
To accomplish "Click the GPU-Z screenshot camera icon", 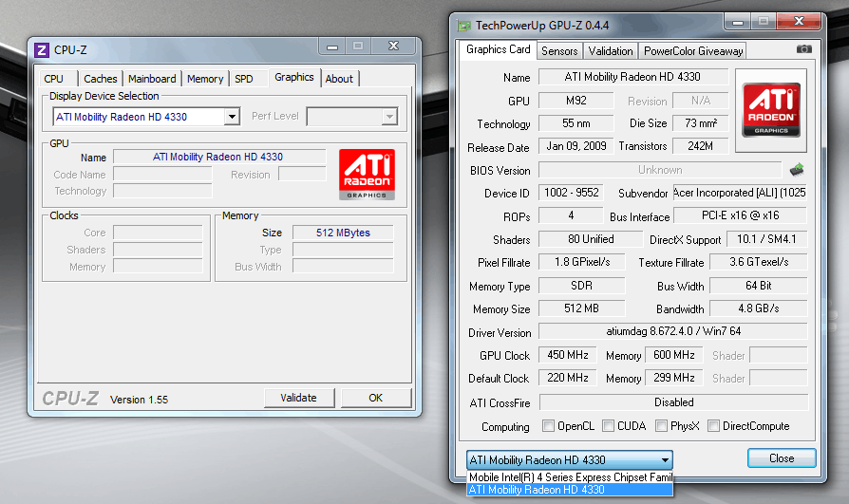I will pyautogui.click(x=803, y=49).
